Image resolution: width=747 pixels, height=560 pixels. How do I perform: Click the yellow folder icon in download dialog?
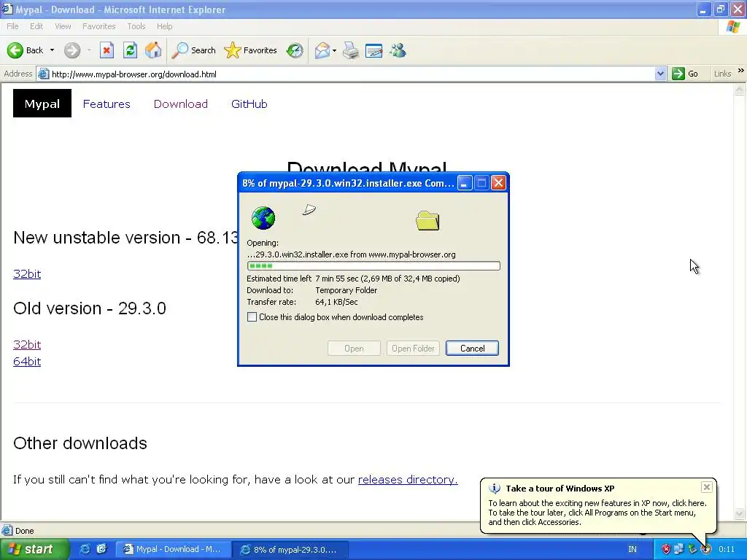click(427, 220)
